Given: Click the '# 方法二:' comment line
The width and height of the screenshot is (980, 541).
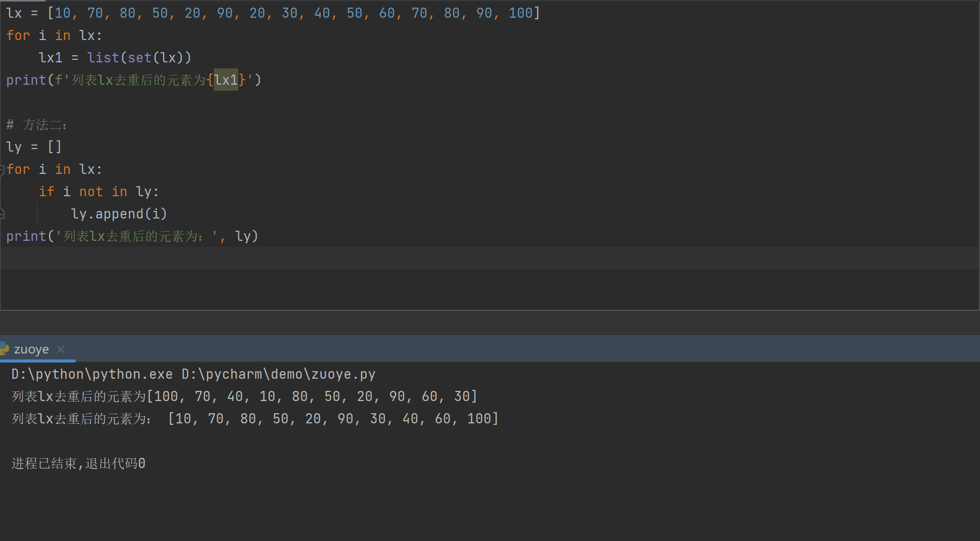Looking at the screenshot, I should [36, 125].
